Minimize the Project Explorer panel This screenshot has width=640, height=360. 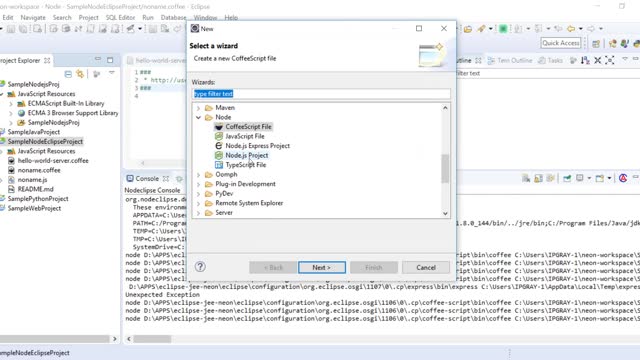98,60
